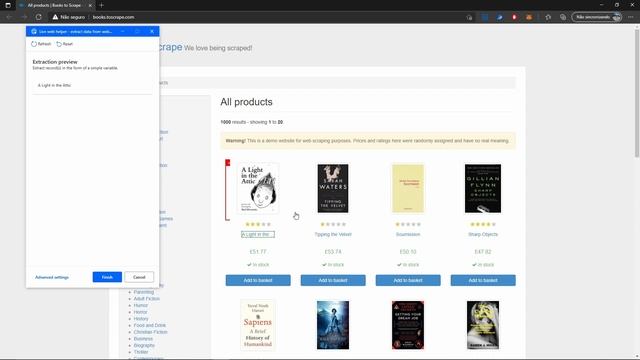Click Soumission title link

coord(408,234)
